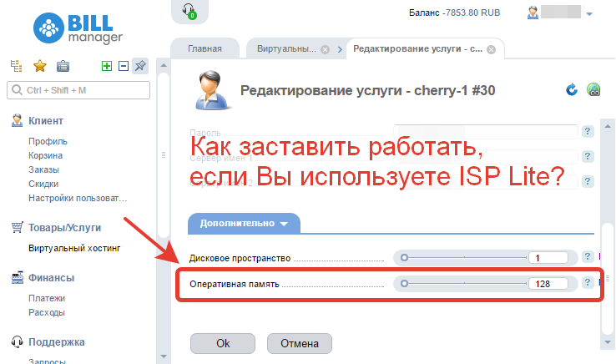
Task: Open Профиль in the client menu
Action: [x=48, y=141]
